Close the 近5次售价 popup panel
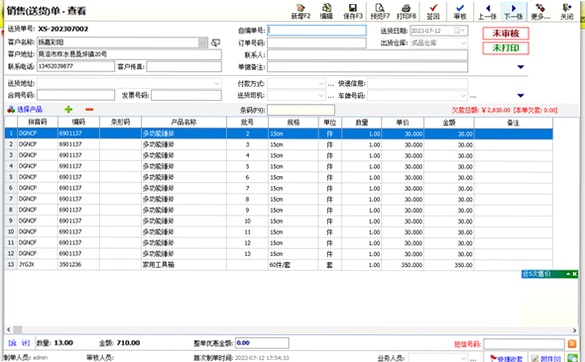The width and height of the screenshot is (585, 362). 575,274
